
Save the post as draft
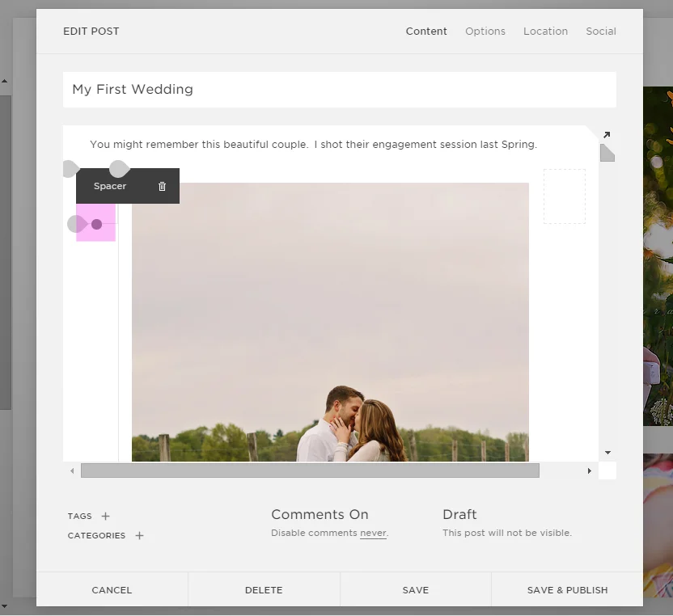click(x=416, y=590)
